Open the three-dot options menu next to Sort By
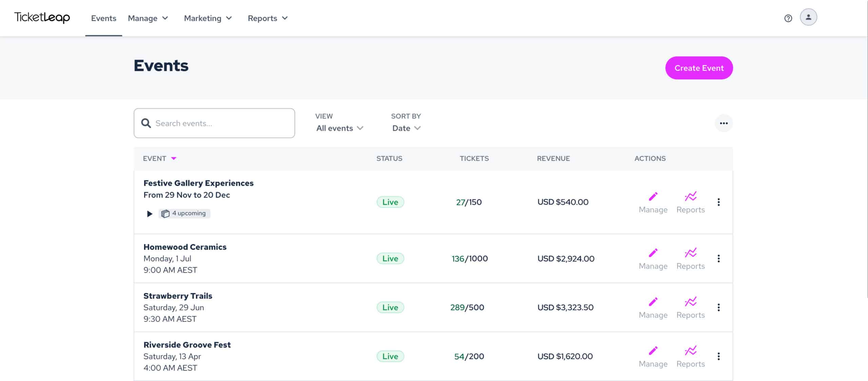This screenshot has width=868, height=381. click(724, 123)
